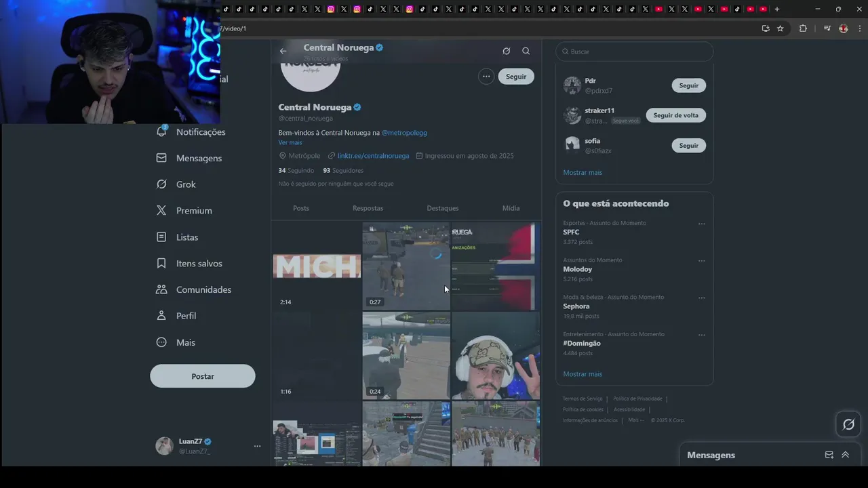Open the 1:16 video thumbnail
This screenshot has width=868, height=488.
(317, 356)
